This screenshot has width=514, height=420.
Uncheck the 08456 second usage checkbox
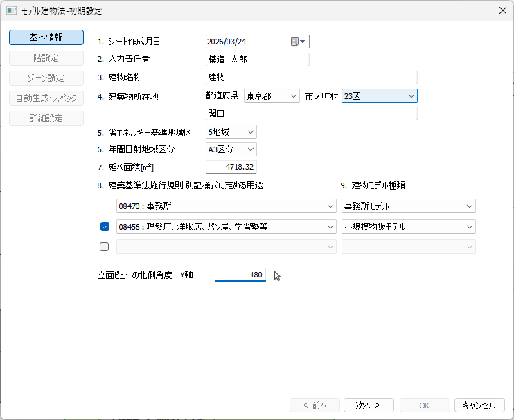[x=105, y=226]
